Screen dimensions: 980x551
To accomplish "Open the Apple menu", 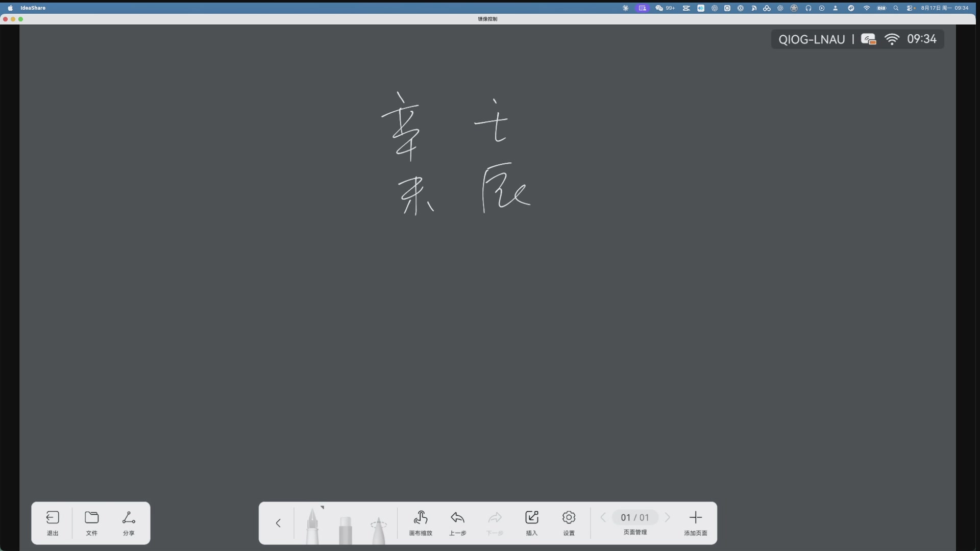I will 10,8.
